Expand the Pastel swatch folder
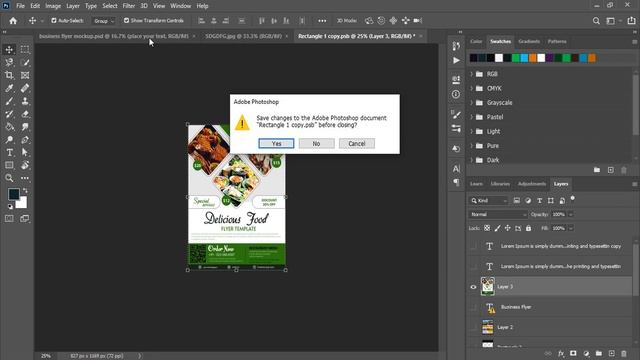 471,117
